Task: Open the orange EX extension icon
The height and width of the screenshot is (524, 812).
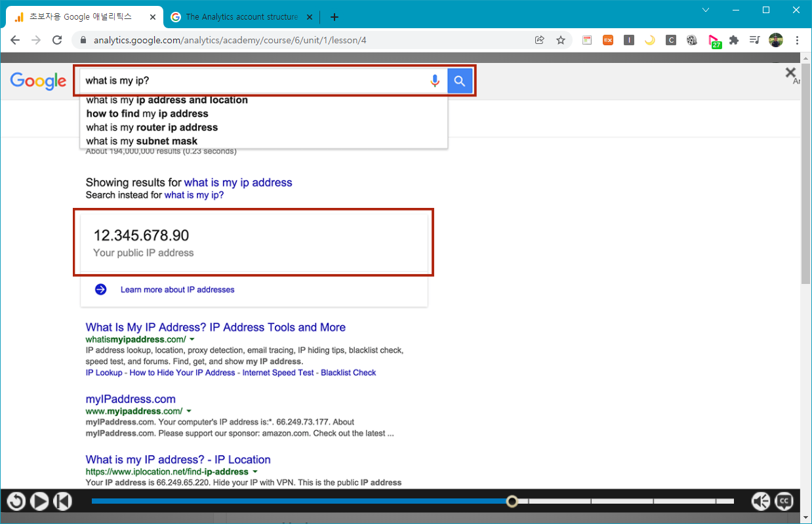Action: pos(608,40)
